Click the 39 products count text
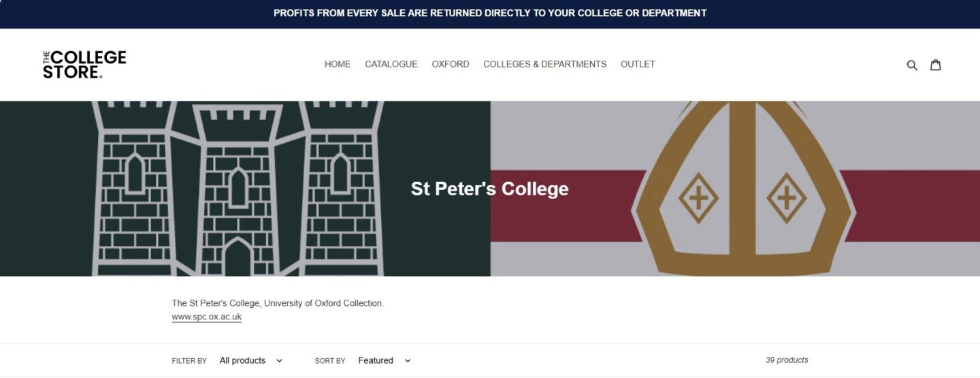 pos(787,360)
